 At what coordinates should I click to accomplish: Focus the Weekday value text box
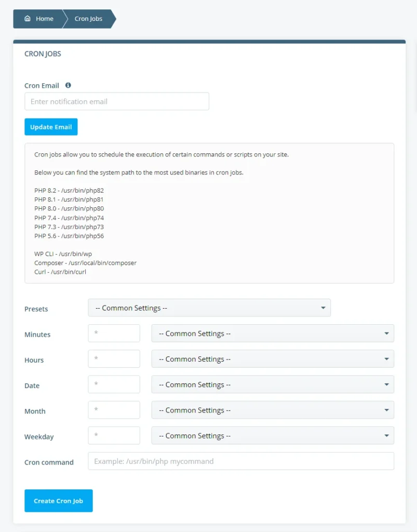[x=114, y=435]
